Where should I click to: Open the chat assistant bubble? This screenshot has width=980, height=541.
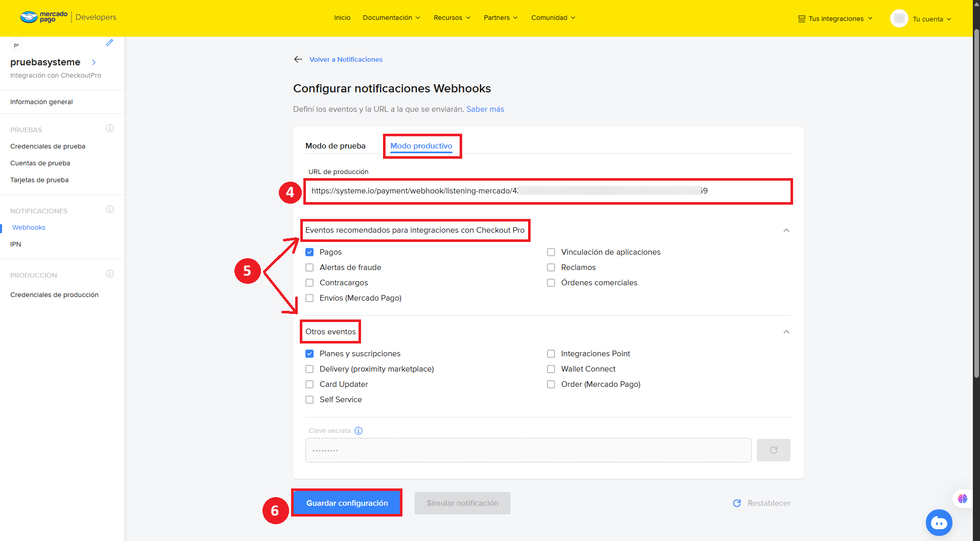[939, 523]
